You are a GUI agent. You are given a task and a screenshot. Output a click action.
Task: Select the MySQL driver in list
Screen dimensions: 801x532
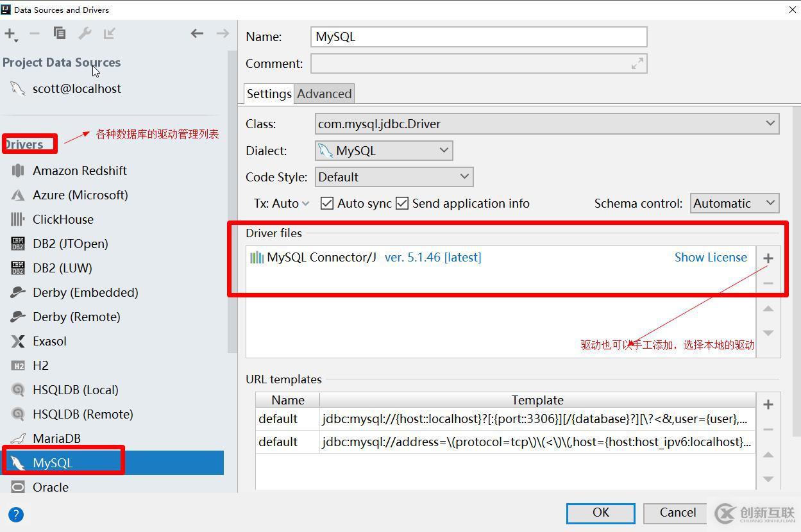tap(112, 463)
